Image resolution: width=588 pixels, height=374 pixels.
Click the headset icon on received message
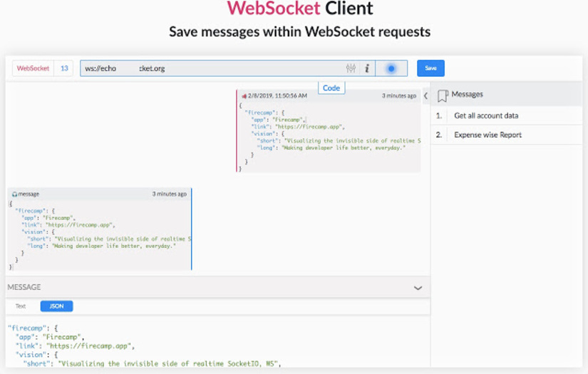pyautogui.click(x=14, y=194)
